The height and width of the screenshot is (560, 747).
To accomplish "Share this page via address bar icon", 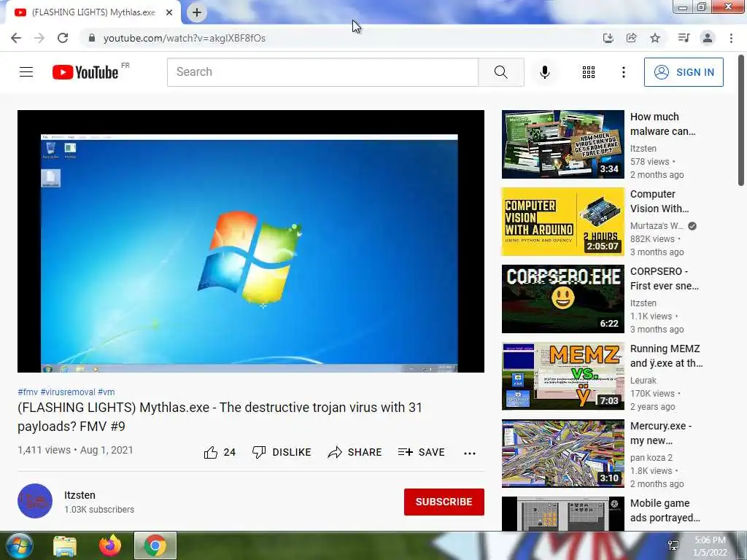I will tap(631, 38).
